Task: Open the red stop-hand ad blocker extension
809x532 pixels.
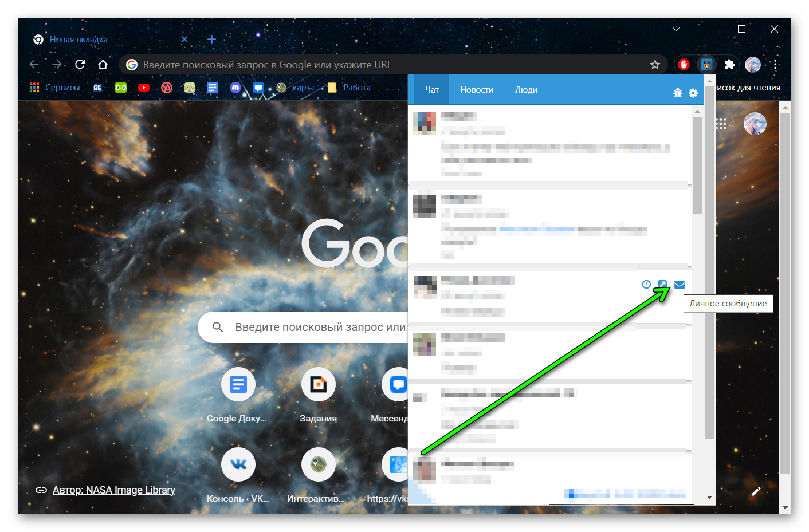Action: click(x=684, y=65)
